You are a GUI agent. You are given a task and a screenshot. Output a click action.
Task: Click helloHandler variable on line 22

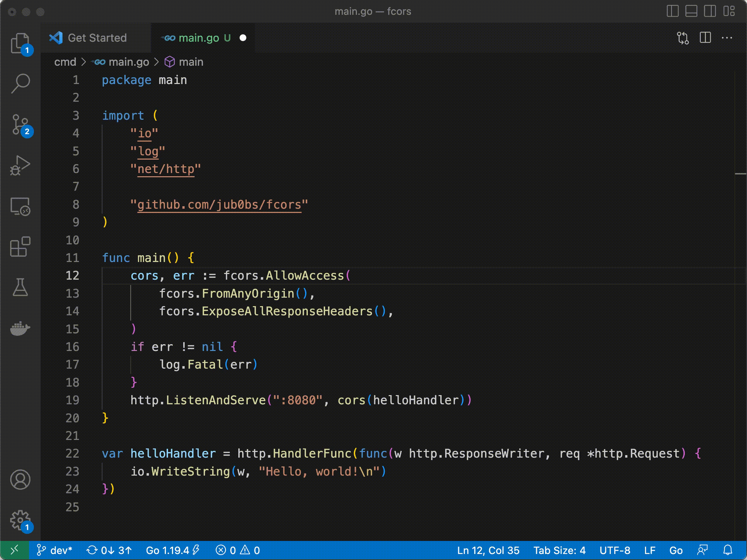click(173, 453)
